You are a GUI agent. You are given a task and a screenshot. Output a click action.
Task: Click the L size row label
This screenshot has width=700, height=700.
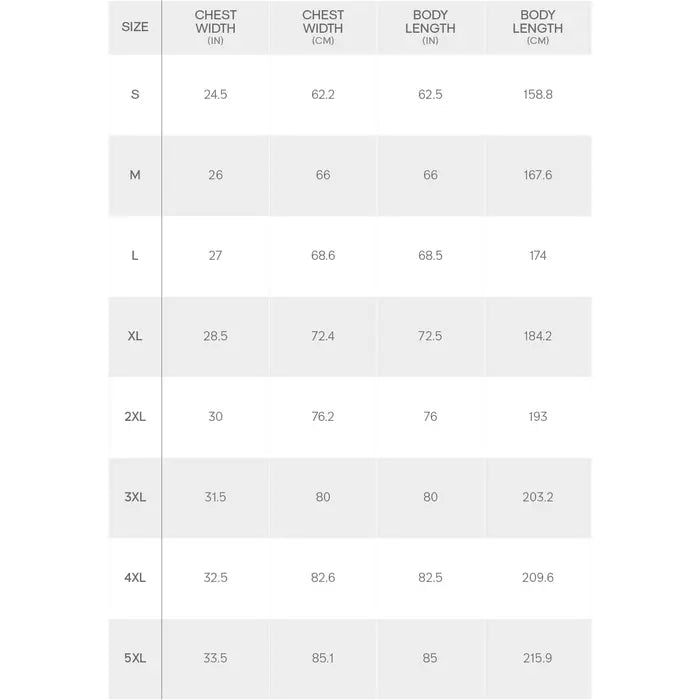(x=135, y=255)
